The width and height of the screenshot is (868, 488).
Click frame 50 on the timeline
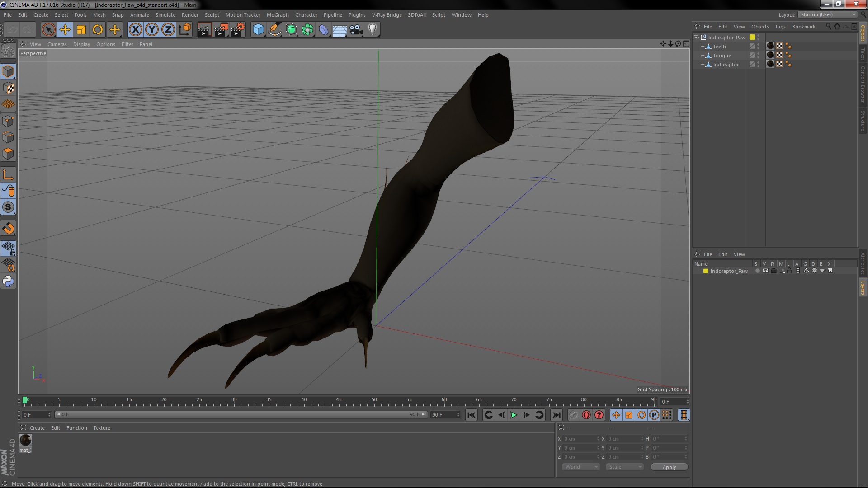coord(374,400)
